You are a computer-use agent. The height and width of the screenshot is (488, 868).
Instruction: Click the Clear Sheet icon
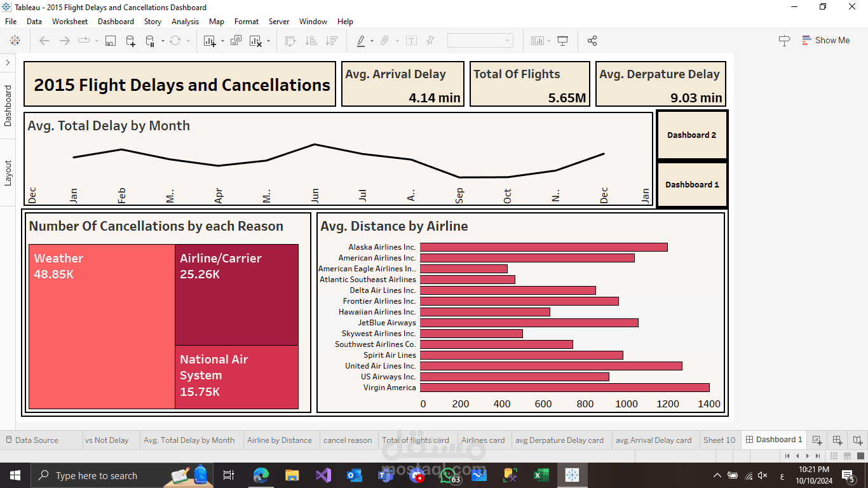pos(255,41)
